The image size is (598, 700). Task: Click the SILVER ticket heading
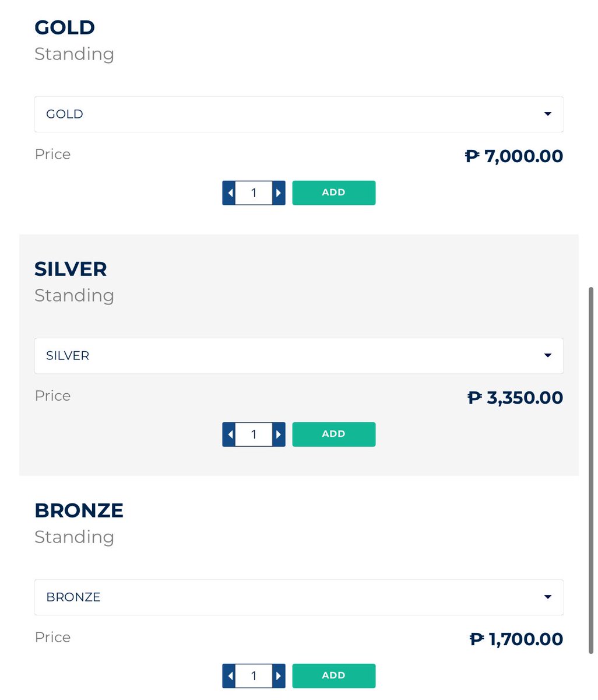(x=71, y=269)
